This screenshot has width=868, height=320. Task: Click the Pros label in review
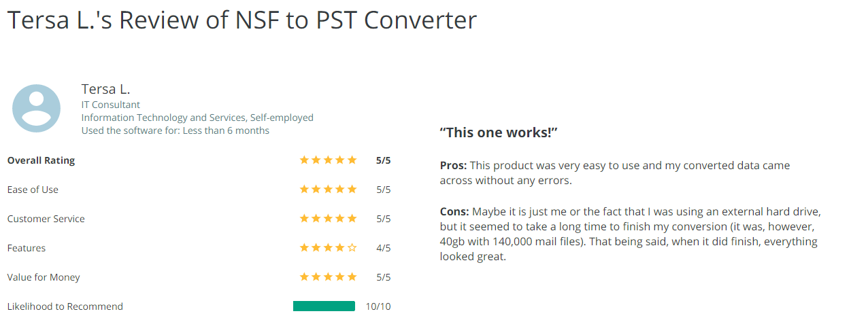click(453, 166)
